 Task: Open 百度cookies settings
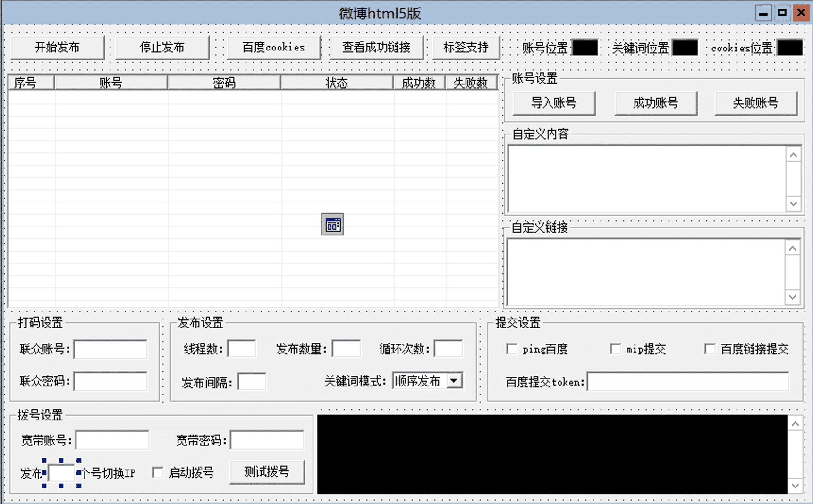[273, 47]
